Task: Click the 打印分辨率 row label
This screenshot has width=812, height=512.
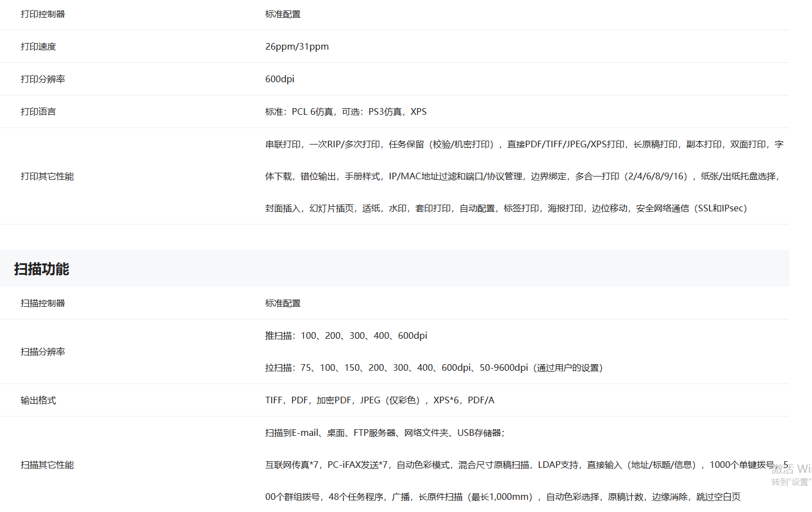Action: coord(43,79)
